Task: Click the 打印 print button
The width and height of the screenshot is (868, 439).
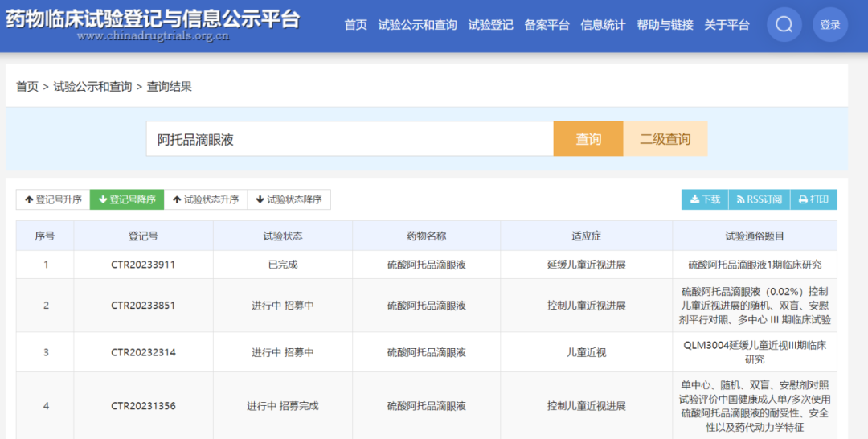Action: (x=813, y=199)
